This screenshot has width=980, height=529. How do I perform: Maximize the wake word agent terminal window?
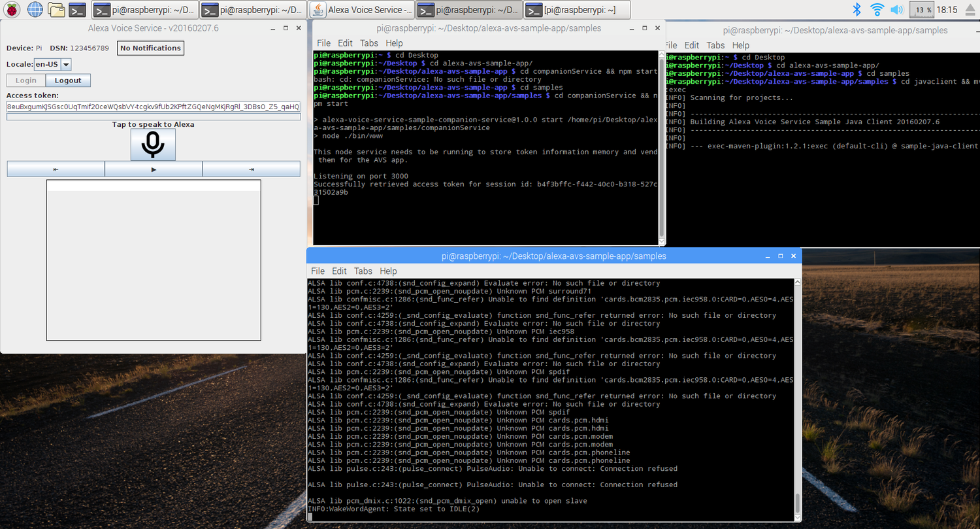pyautogui.click(x=780, y=256)
